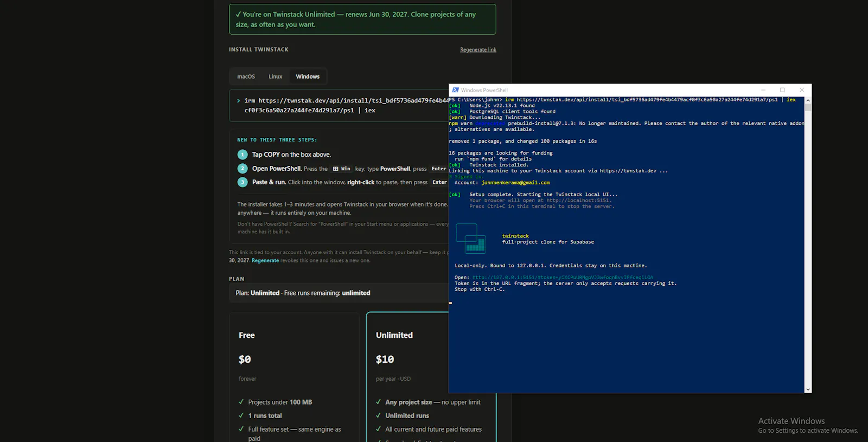Viewport: 868px width, 442px height.
Task: Click '1 runs total' feature text
Action: 265,416
